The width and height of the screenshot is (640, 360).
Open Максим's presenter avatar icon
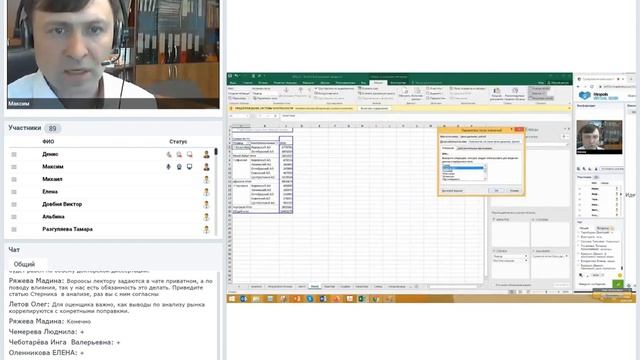point(207,167)
